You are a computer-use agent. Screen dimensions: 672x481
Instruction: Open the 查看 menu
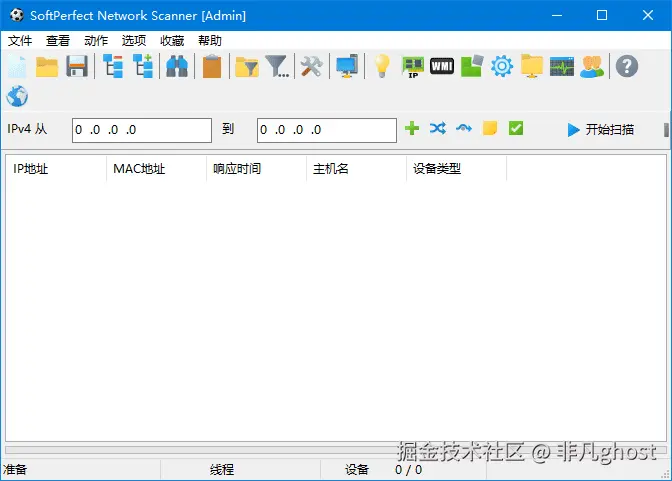pos(57,41)
